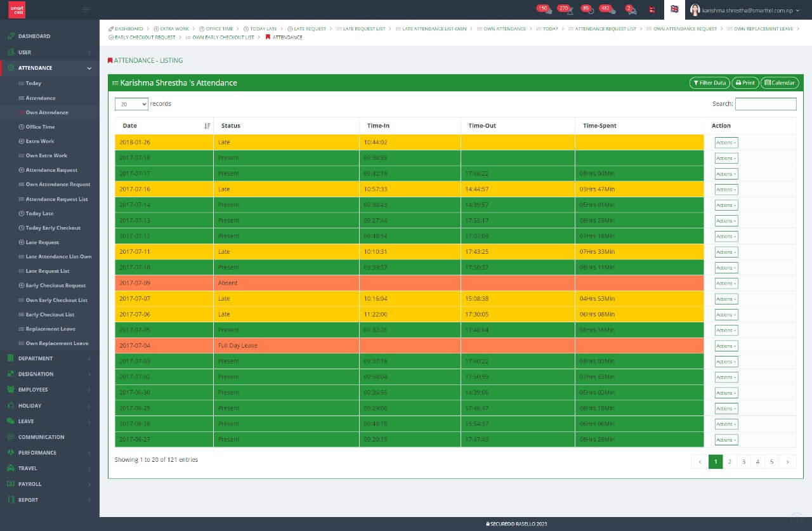Click the Search input field
812x531 pixels.
click(x=765, y=104)
